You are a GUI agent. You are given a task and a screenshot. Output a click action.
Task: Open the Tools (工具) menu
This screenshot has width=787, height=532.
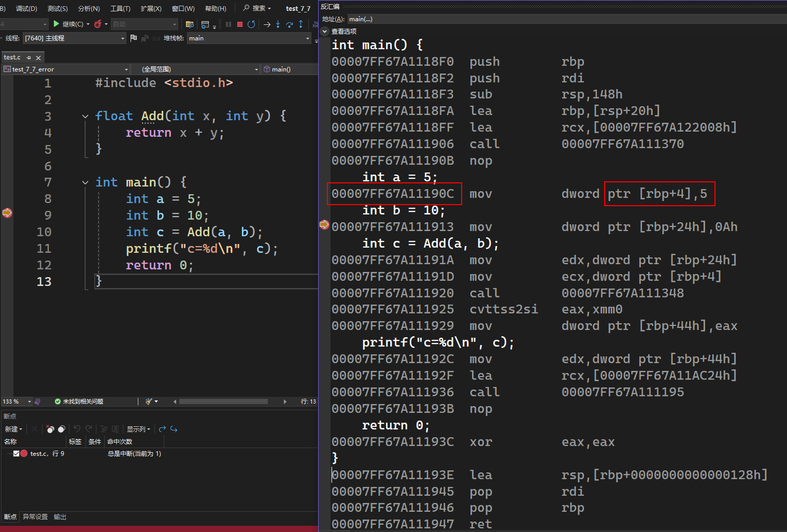tap(120, 8)
